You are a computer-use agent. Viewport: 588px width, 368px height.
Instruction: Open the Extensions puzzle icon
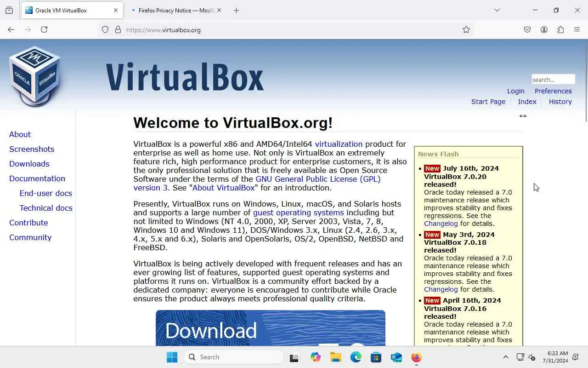click(x=560, y=29)
